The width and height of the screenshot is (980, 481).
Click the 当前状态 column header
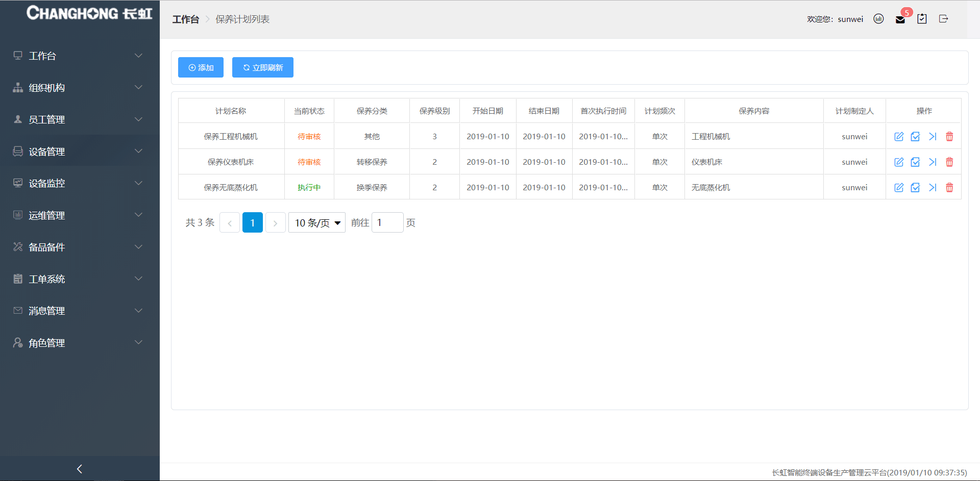pyautogui.click(x=309, y=111)
